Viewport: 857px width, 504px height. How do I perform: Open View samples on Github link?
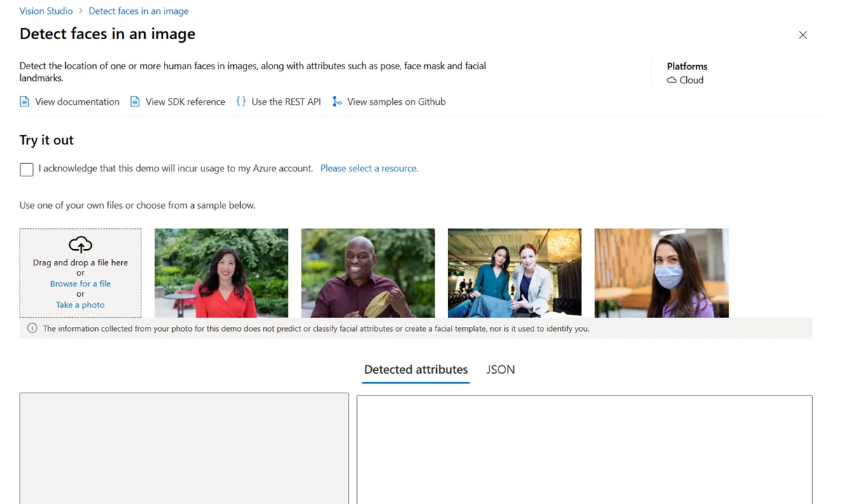(396, 101)
